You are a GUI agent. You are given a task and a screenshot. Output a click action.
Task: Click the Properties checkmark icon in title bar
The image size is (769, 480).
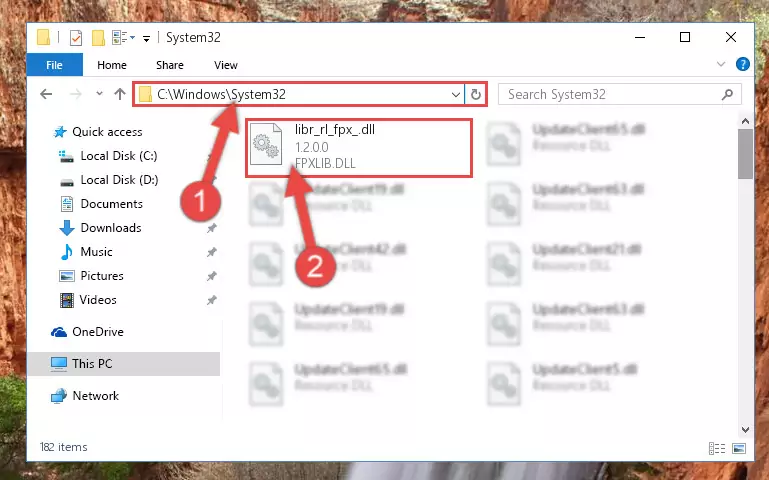pos(76,38)
